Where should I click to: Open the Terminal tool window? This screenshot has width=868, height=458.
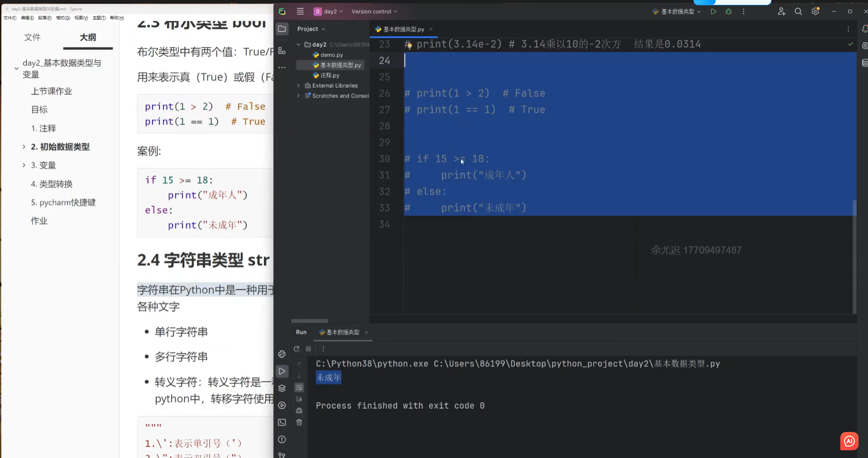[282, 422]
